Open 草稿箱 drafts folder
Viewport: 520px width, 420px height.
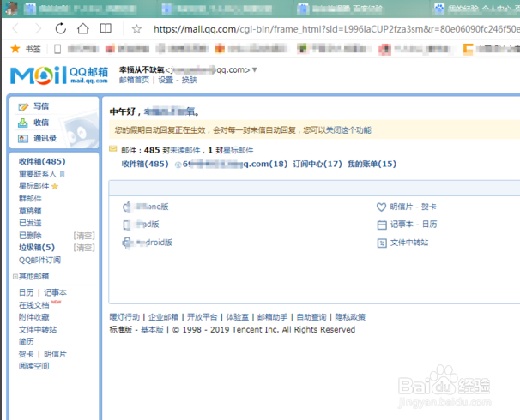tap(30, 211)
